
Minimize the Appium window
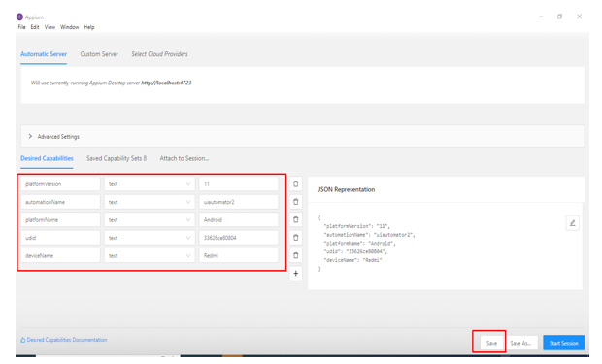(x=541, y=17)
